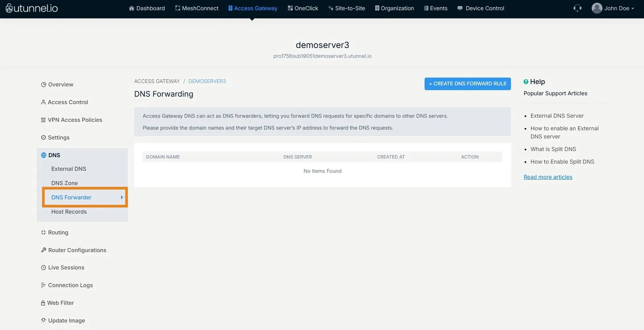Open the OneClick nav item
This screenshot has height=330, width=644.
click(x=303, y=8)
